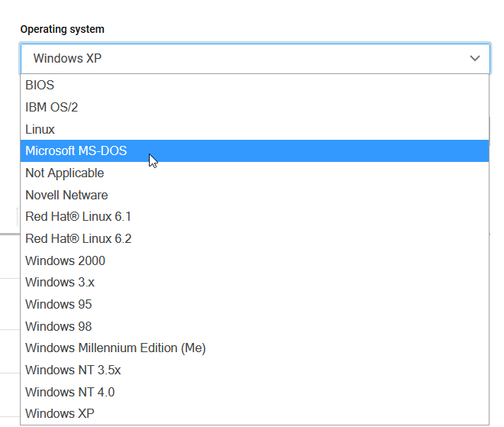The height and width of the screenshot is (427, 504).
Task: Pick Microsoft MS-DOS highlighted entry
Action: (254, 150)
